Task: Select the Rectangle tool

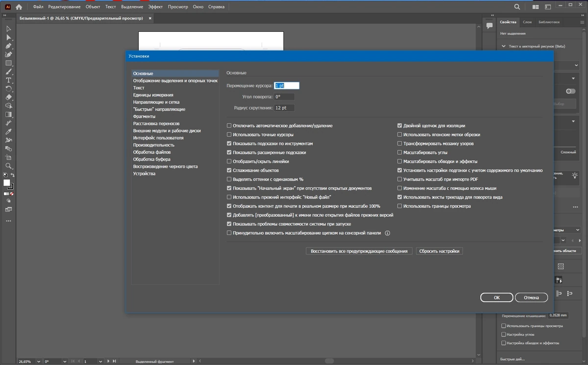Action: pyautogui.click(x=8, y=63)
